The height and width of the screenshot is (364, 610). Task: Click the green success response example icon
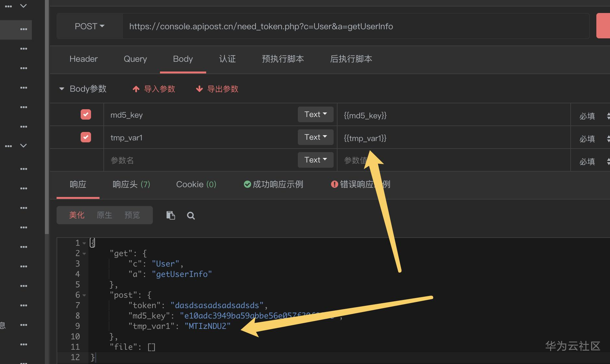(247, 184)
